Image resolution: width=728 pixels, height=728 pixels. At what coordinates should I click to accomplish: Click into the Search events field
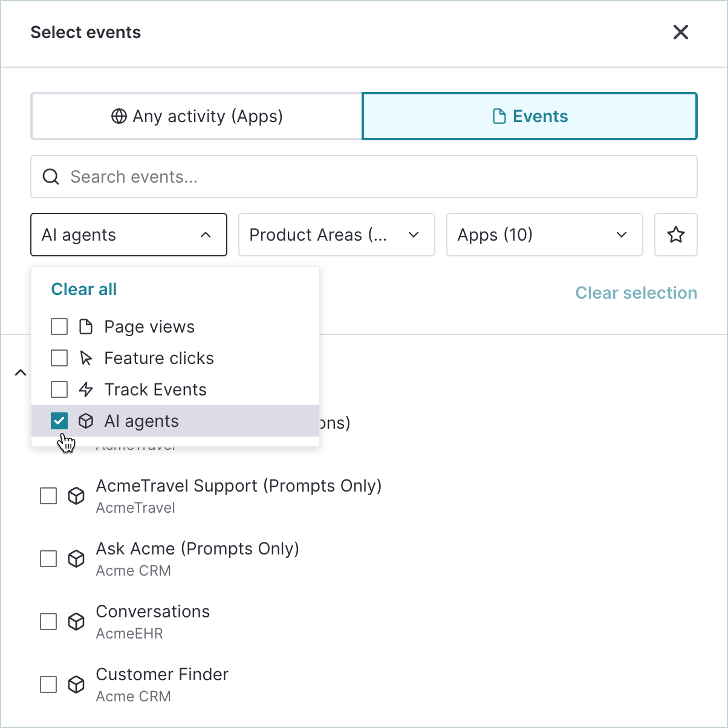364,177
